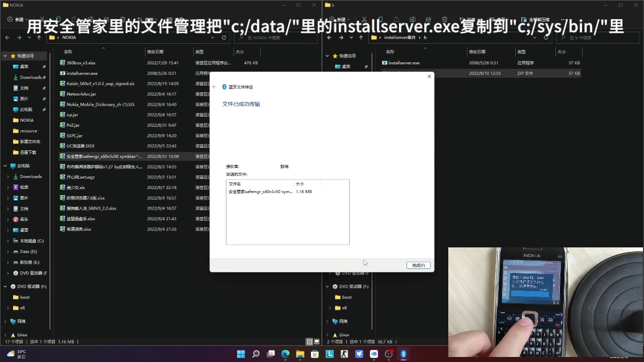Click UC浏览器.SISX file icon
The height and width of the screenshot is (362, 644).
click(x=62, y=146)
